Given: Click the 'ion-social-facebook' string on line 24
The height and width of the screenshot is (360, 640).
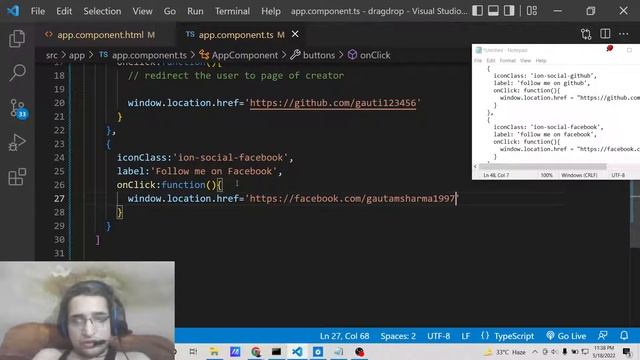Looking at the screenshot, I should (x=230, y=158).
